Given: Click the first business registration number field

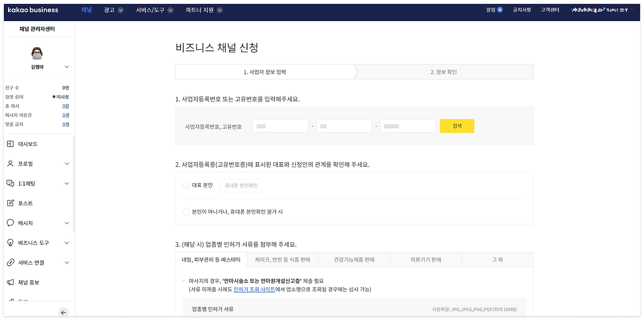Looking at the screenshot, I should (x=280, y=126).
